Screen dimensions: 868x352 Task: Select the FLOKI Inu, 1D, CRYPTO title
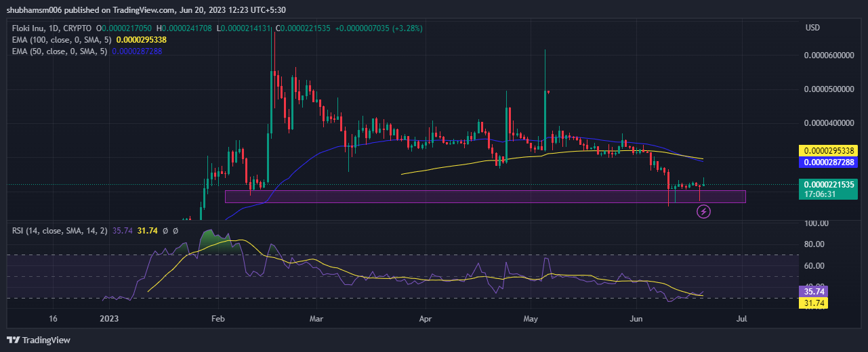coord(51,29)
